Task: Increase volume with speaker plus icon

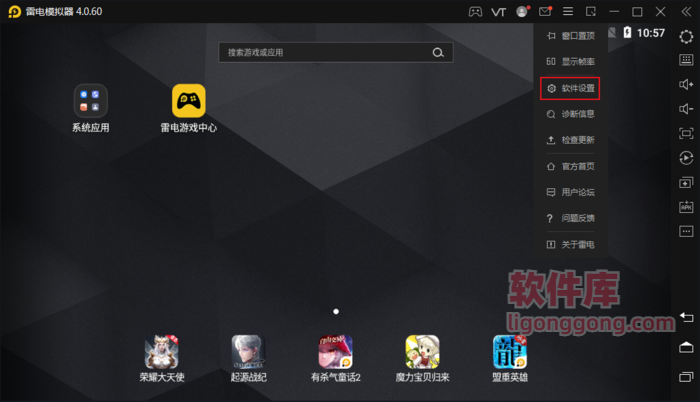Action: click(x=686, y=84)
